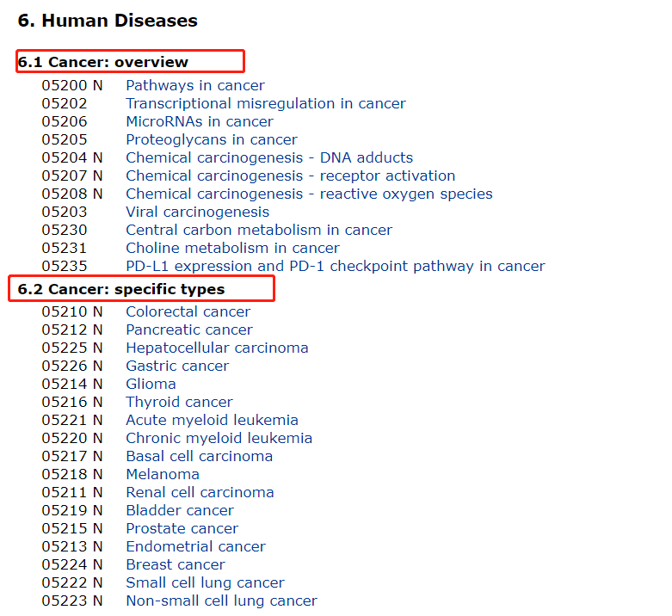Open the Glioma pathway link
Viewport: 672px width, 616px height.
(151, 384)
